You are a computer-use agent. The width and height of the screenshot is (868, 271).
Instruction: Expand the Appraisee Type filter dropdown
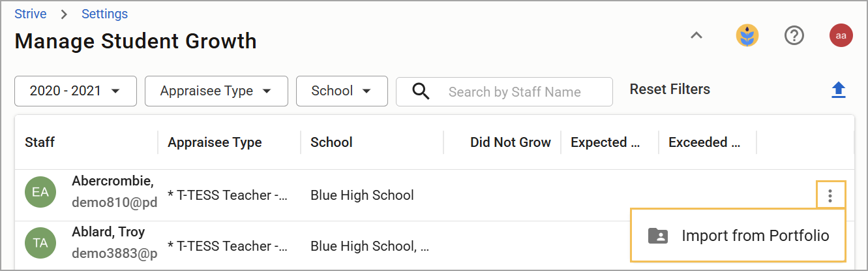pos(217,91)
